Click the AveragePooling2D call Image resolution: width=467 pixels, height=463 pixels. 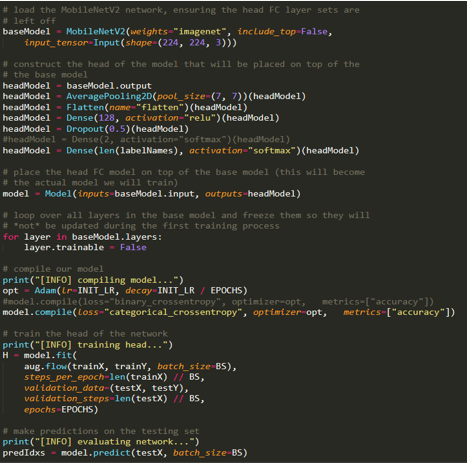pyautogui.click(x=109, y=96)
